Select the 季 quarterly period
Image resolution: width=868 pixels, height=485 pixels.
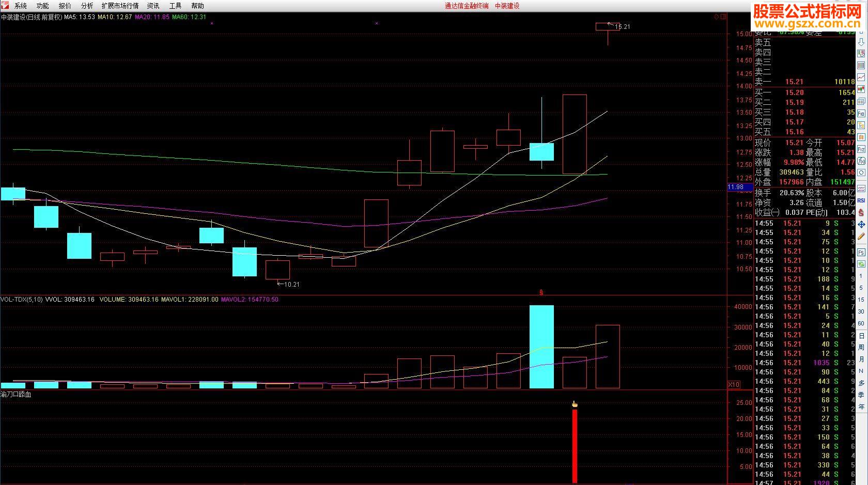pos(861,395)
